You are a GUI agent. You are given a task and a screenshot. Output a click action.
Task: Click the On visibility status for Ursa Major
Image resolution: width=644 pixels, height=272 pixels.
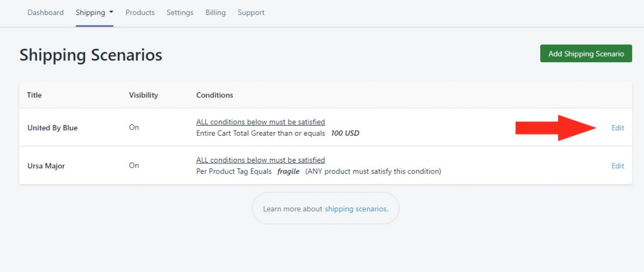134,165
